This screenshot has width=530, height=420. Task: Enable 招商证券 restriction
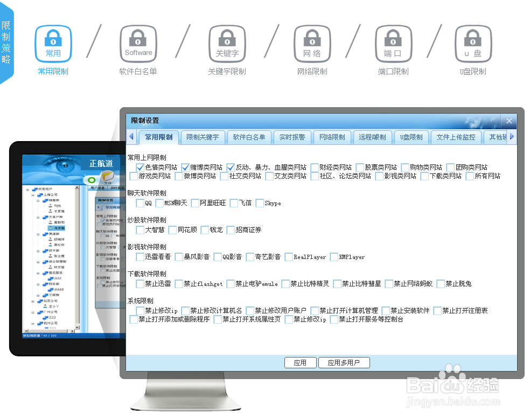231,230
